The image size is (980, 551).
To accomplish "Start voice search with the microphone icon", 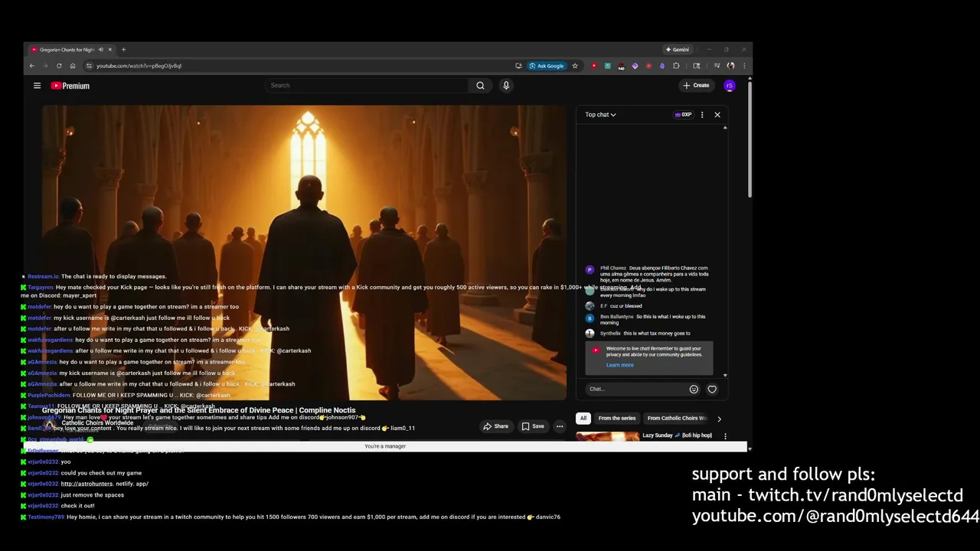I will (506, 86).
